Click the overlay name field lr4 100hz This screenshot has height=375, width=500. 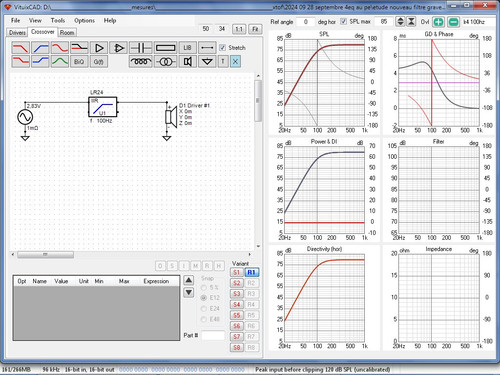478,22
